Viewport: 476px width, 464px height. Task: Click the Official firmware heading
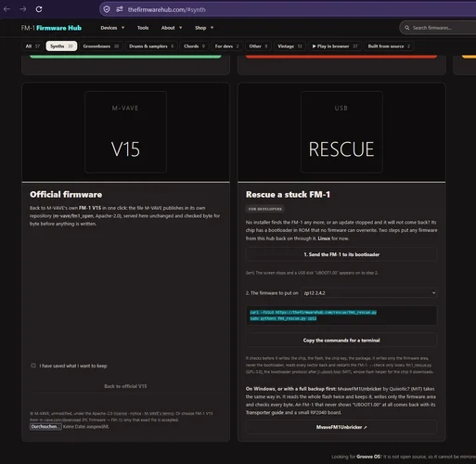tap(66, 195)
